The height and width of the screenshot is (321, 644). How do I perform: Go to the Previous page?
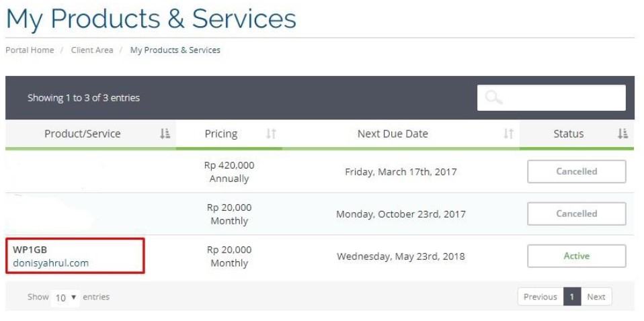(x=540, y=297)
